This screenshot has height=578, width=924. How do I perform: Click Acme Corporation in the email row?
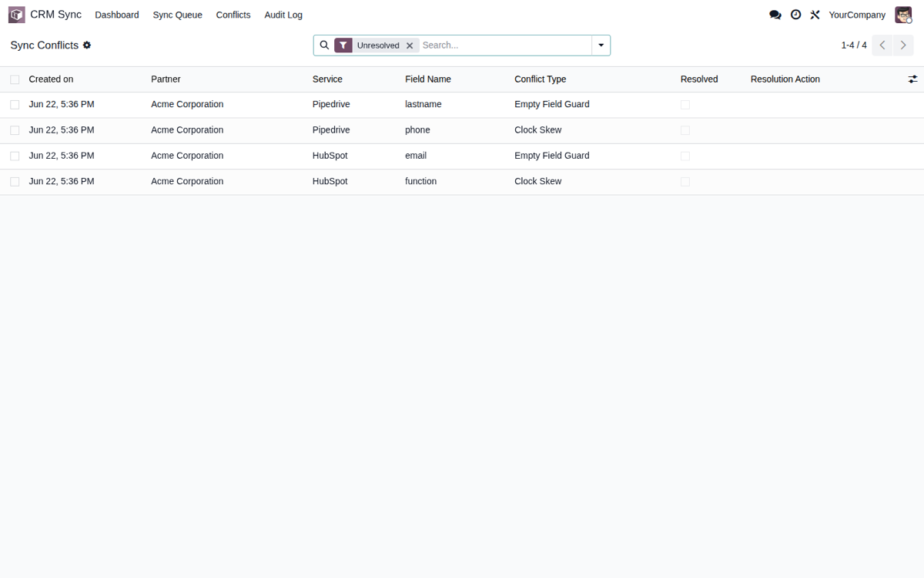[187, 156]
